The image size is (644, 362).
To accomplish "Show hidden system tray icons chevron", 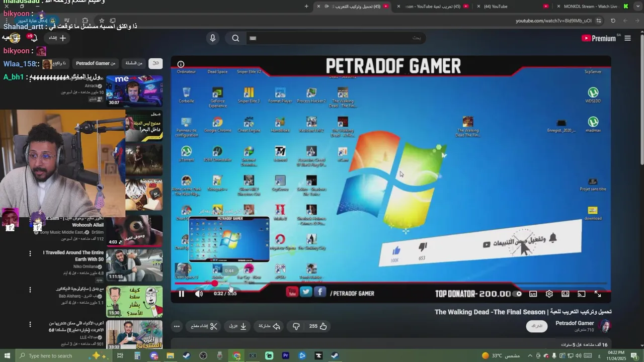I will click(530, 355).
